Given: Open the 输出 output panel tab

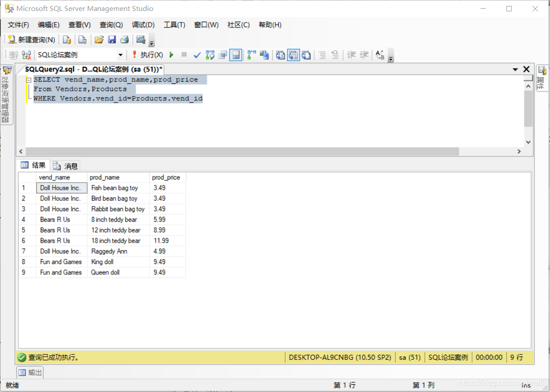Looking at the screenshot, I should [x=30, y=372].
